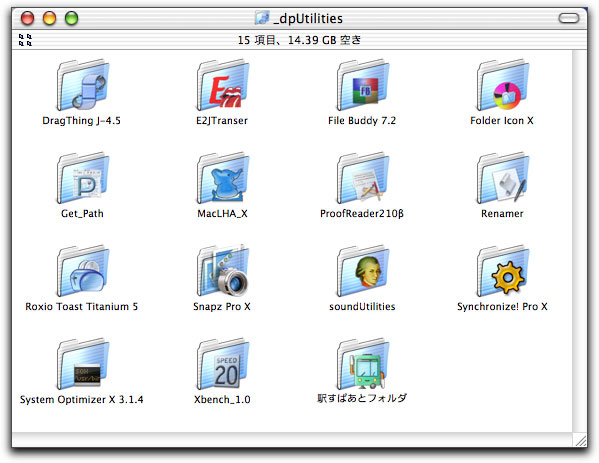Select the MacLHA_X elephant folder icon

223,178
